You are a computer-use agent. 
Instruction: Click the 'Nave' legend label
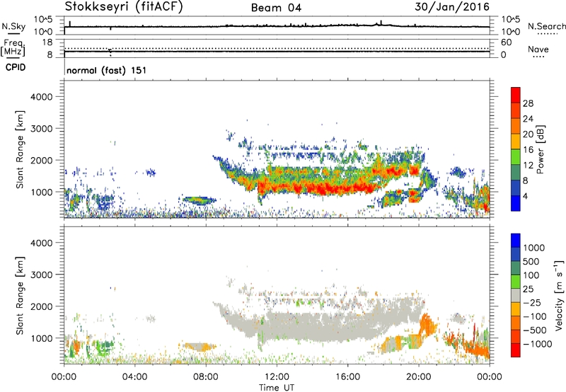(x=538, y=50)
